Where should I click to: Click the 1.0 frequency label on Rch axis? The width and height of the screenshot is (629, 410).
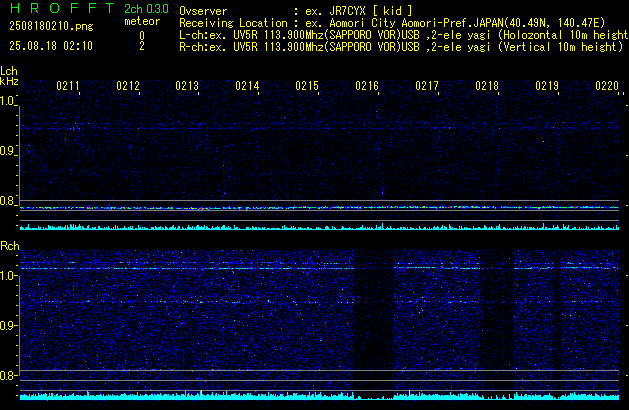(x=7, y=276)
